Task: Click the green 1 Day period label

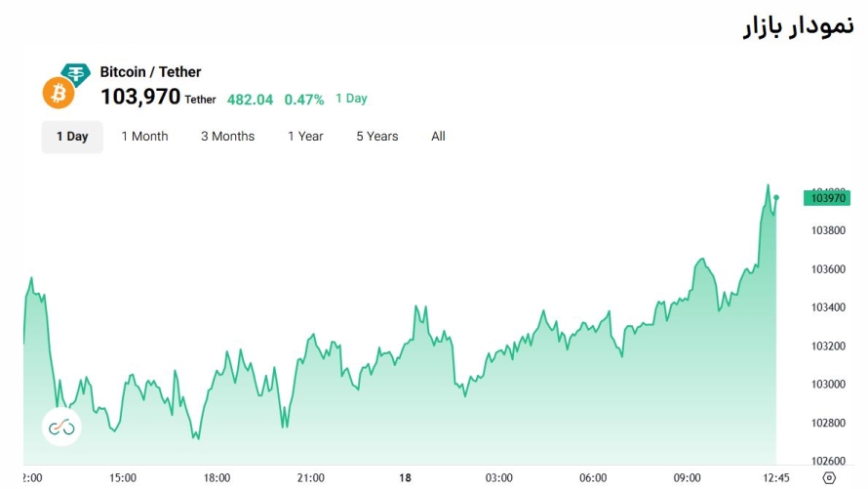Action: coord(351,99)
